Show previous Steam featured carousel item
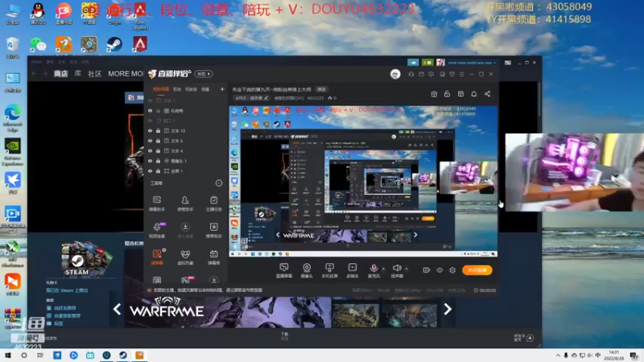Screen dimensions: 644x362 pos(117,309)
